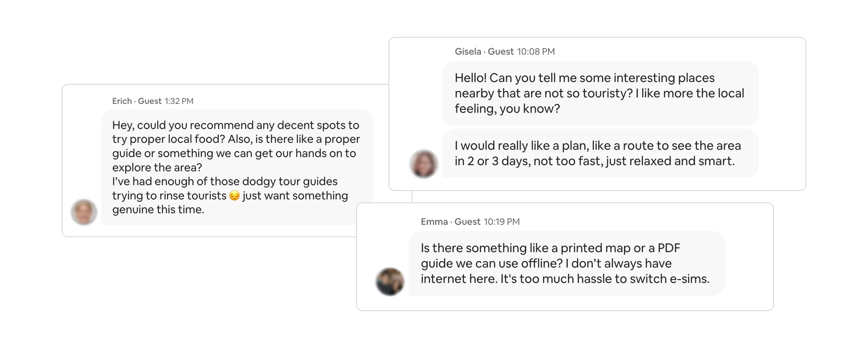Click the 10:19 PM timestamp
The height and width of the screenshot is (348, 868).
pyautogui.click(x=501, y=222)
